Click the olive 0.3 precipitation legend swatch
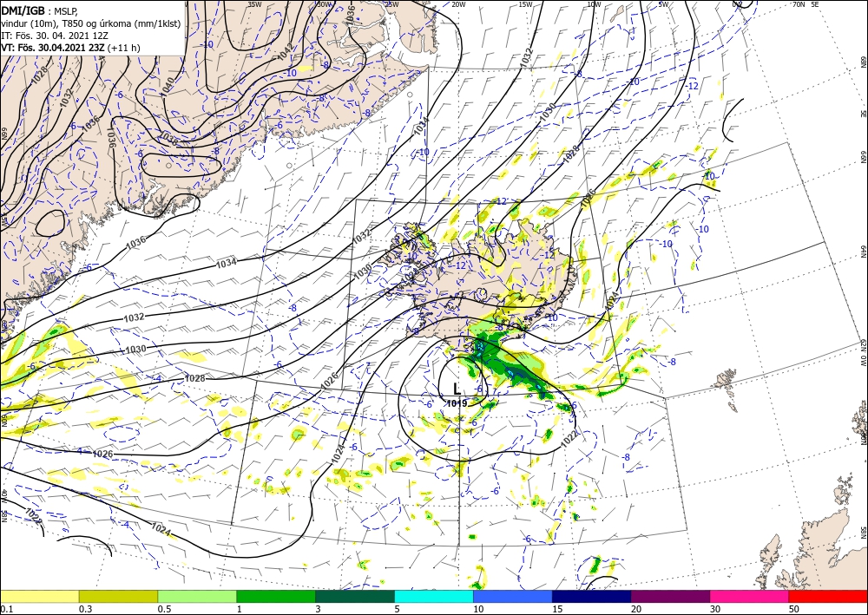 tap(118, 596)
